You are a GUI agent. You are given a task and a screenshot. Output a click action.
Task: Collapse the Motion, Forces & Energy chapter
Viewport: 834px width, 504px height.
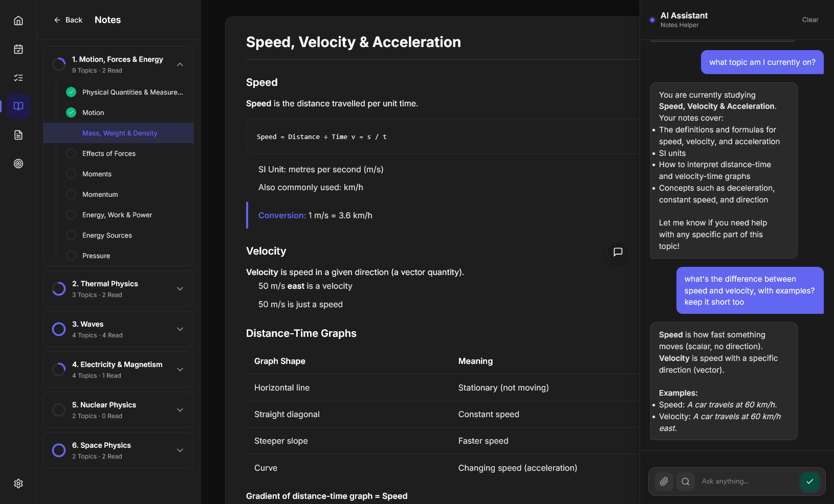pos(180,65)
